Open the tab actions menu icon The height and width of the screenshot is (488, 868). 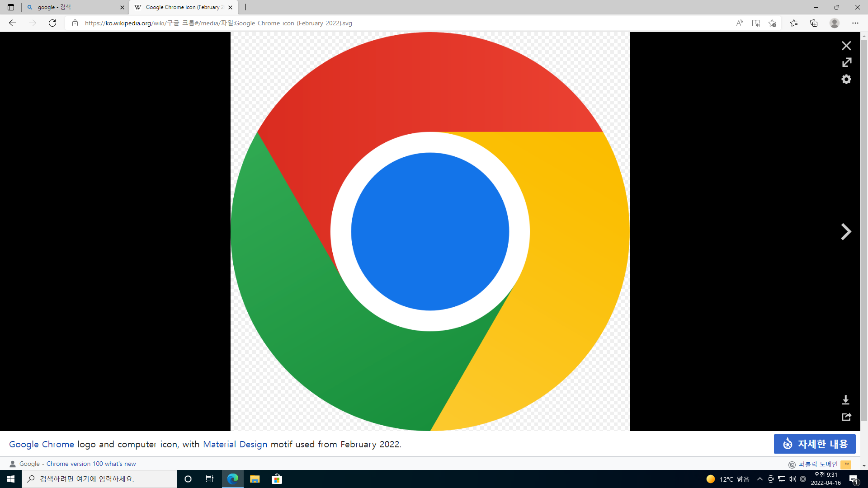11,7
